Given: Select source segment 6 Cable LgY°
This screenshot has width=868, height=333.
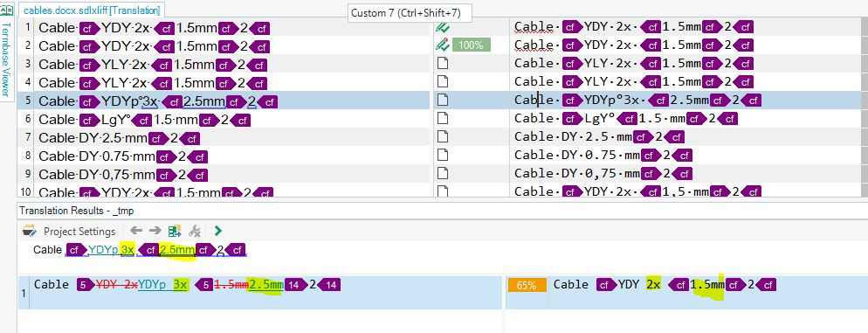Looking at the screenshot, I should (145, 120).
